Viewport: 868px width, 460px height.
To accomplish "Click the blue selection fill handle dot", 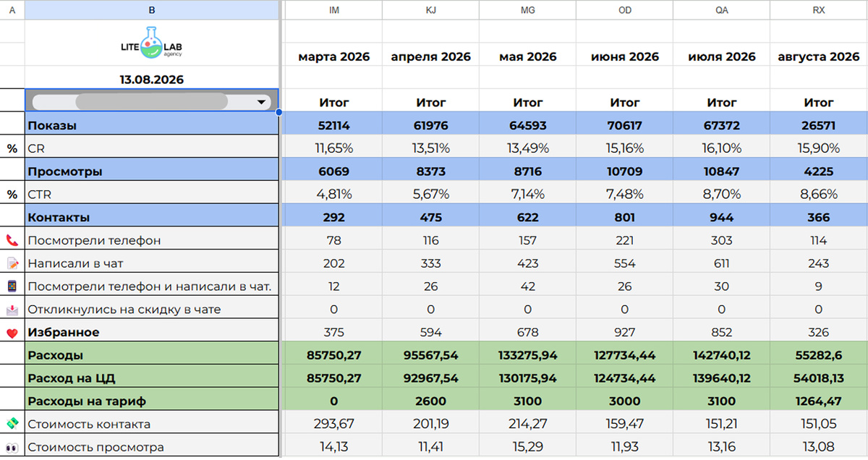I will 279,112.
